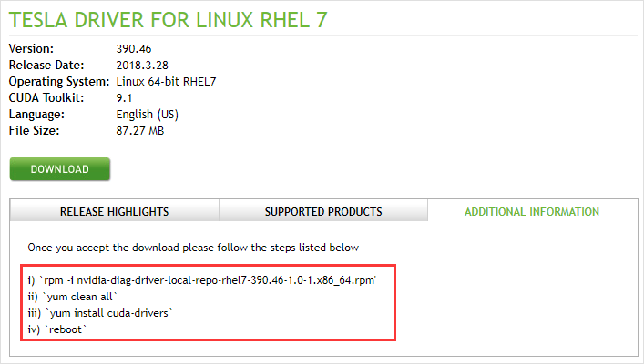Viewport: 644px width, 364px height.
Task: Open the Supported Products tab
Action: click(x=323, y=211)
